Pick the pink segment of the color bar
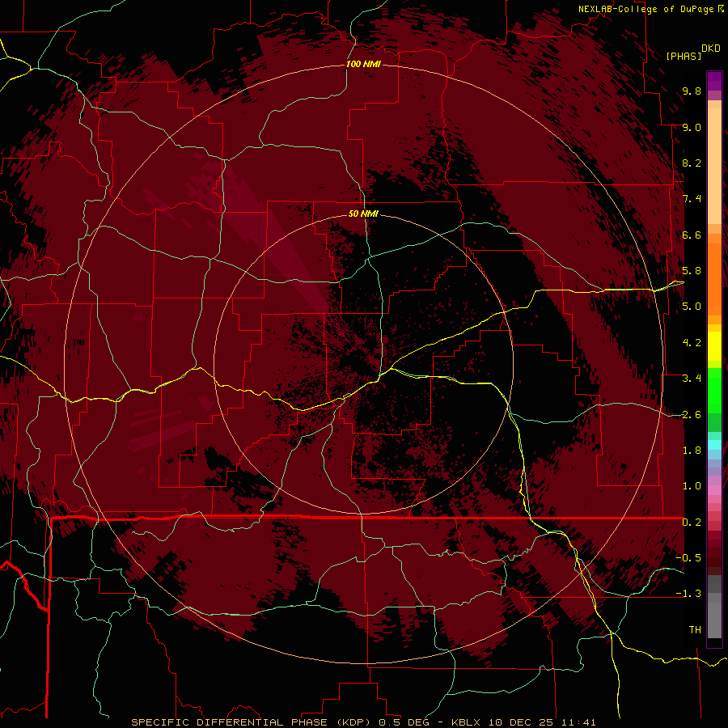This screenshot has width=728, height=728. pos(714,490)
